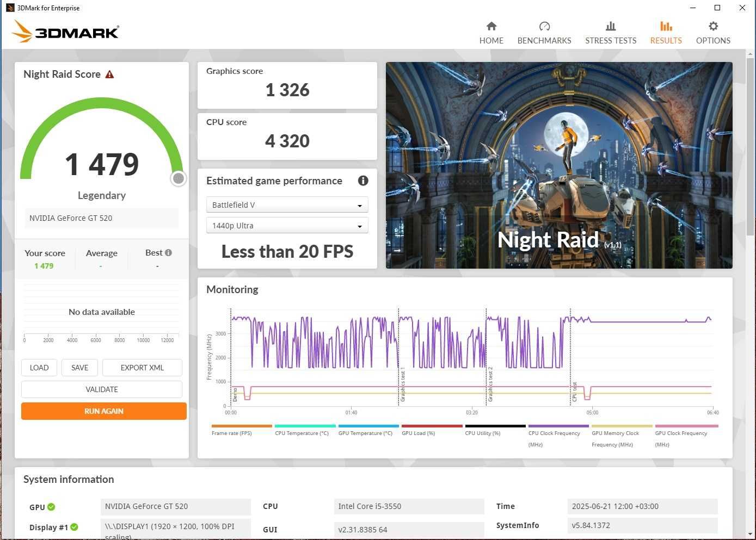Click the Night Raid Score warning triangle
Image resolution: width=756 pixels, height=540 pixels.
pos(109,75)
